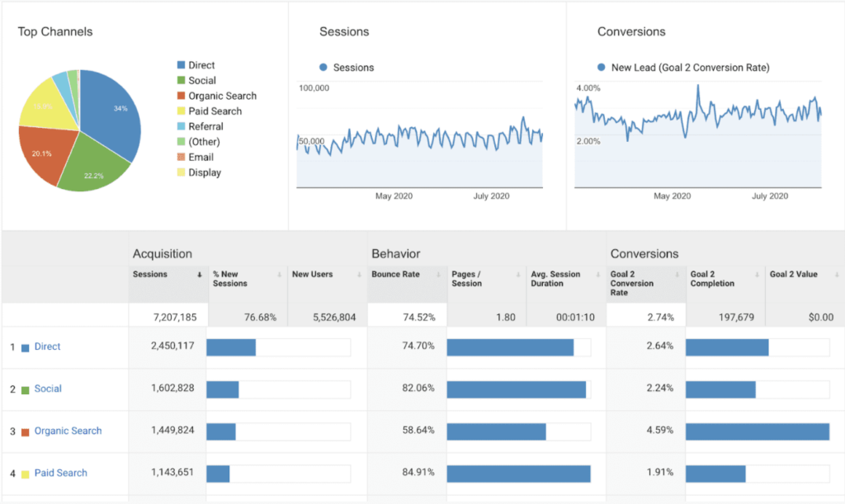Click the Referral legend color swatch
The image size is (845, 504).
[x=181, y=126]
